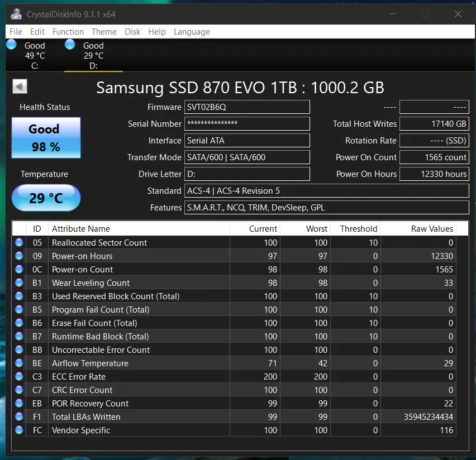Click the Attribute Name column header
The image size is (476, 460).
pyautogui.click(x=139, y=228)
